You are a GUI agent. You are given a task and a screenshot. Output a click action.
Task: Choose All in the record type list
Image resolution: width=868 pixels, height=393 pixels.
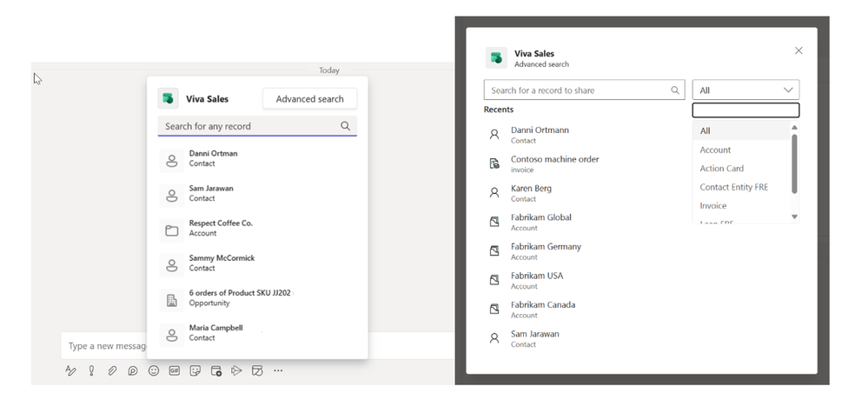(x=742, y=130)
